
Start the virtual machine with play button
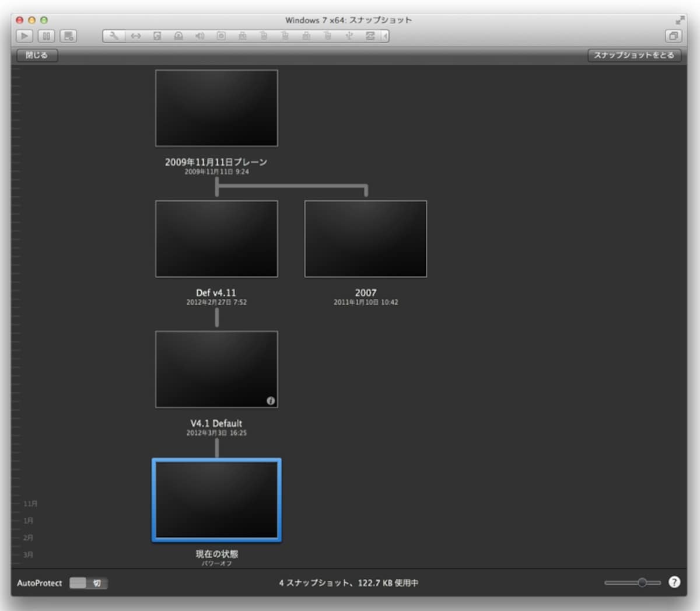click(24, 36)
